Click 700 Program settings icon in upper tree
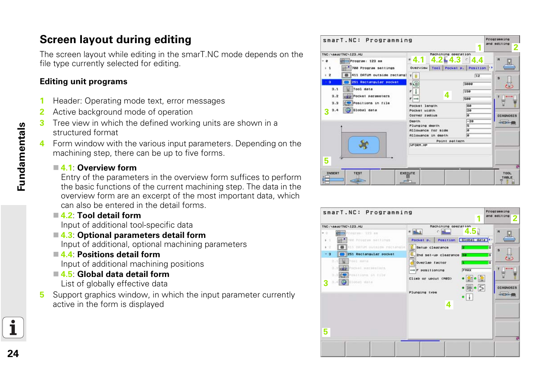 [346, 68]
